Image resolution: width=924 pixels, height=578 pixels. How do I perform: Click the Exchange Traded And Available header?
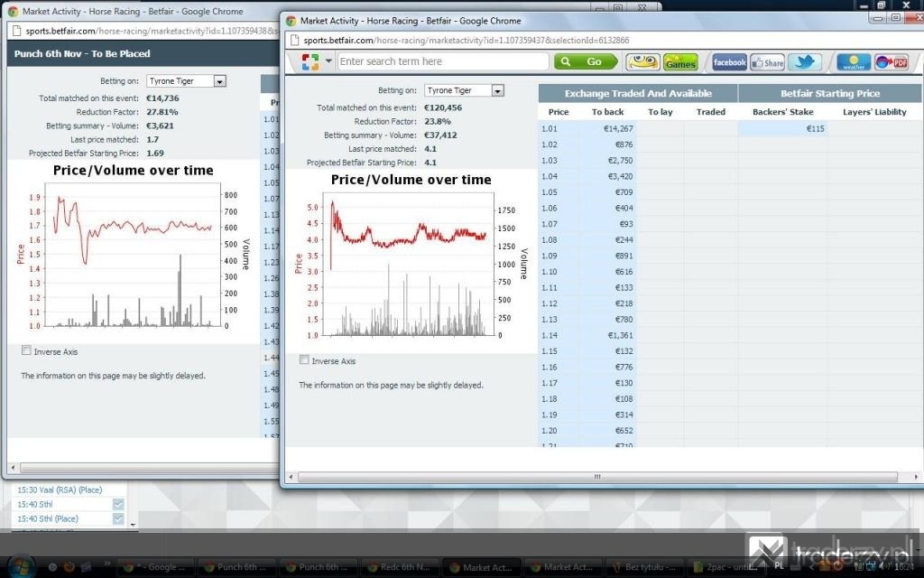(638, 93)
